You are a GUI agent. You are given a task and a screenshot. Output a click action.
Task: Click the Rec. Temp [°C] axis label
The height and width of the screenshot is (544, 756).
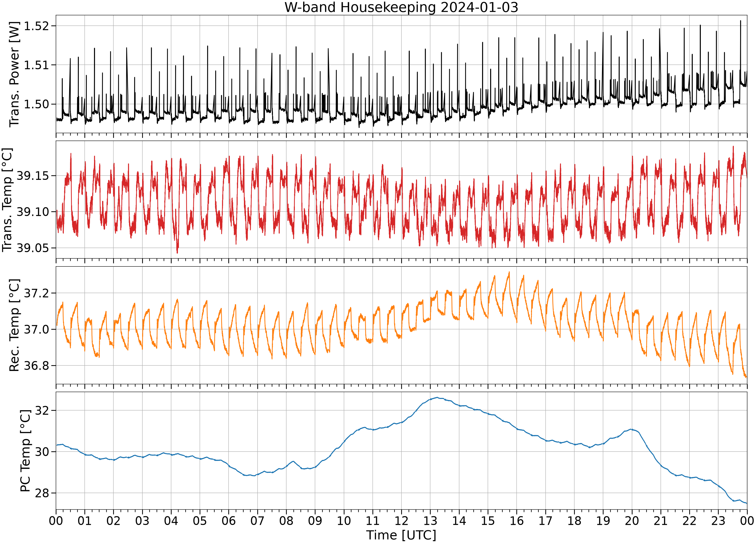point(14,325)
